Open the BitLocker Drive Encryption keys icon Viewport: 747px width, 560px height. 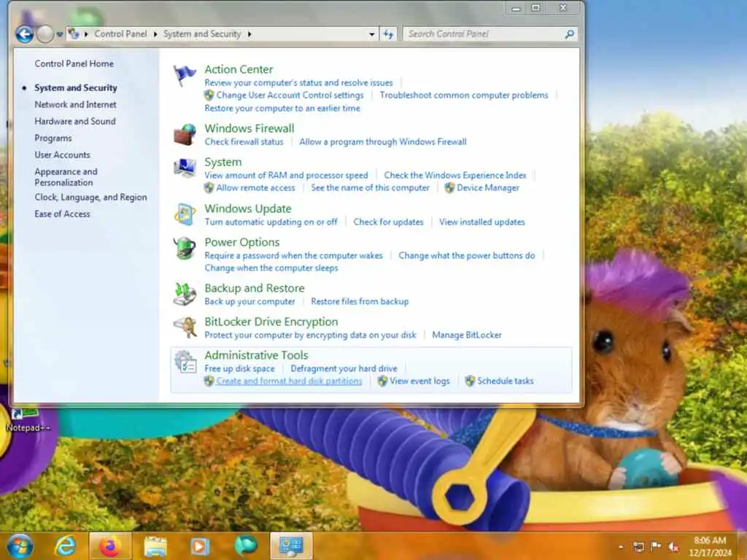coord(185,327)
